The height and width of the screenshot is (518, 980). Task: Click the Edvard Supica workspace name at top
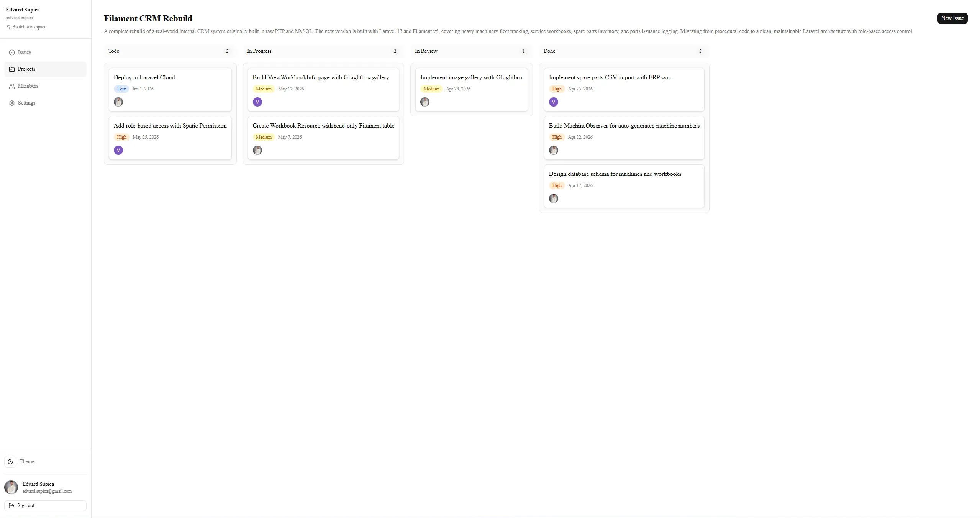click(x=23, y=10)
